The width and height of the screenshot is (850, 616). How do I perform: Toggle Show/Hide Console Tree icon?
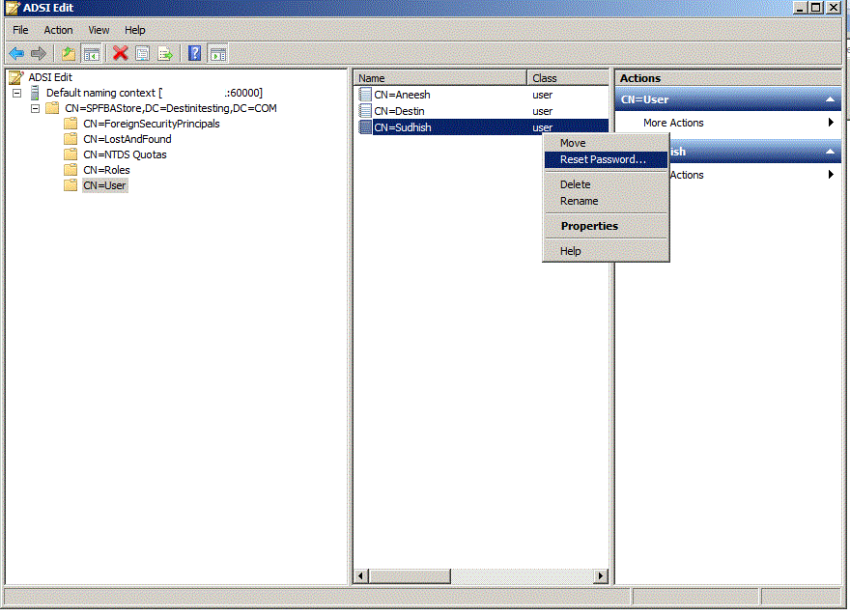point(91,54)
